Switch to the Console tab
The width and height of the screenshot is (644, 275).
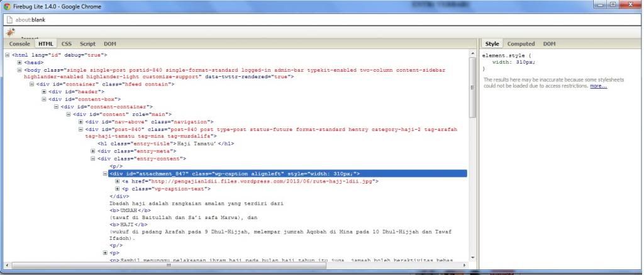point(19,44)
